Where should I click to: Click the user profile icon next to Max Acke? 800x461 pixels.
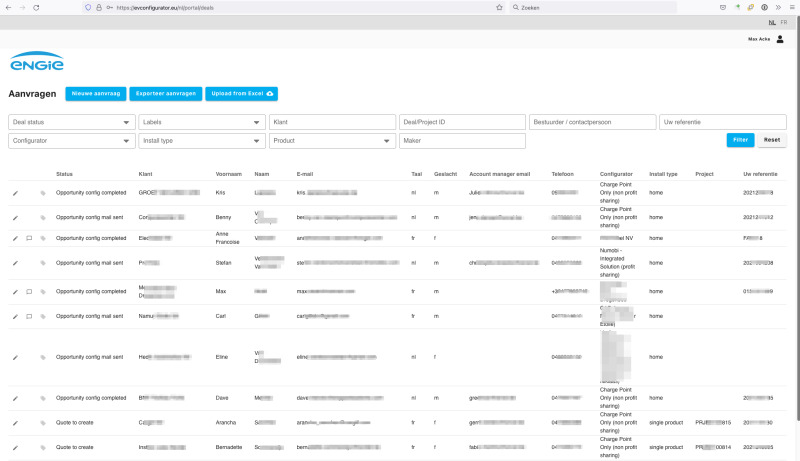(x=780, y=39)
